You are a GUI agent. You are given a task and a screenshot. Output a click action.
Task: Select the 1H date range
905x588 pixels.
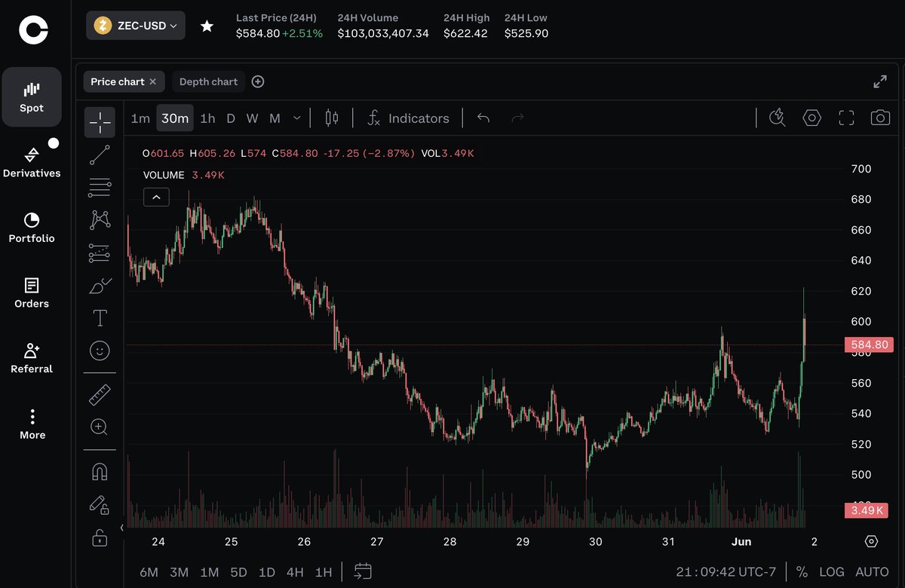click(324, 572)
